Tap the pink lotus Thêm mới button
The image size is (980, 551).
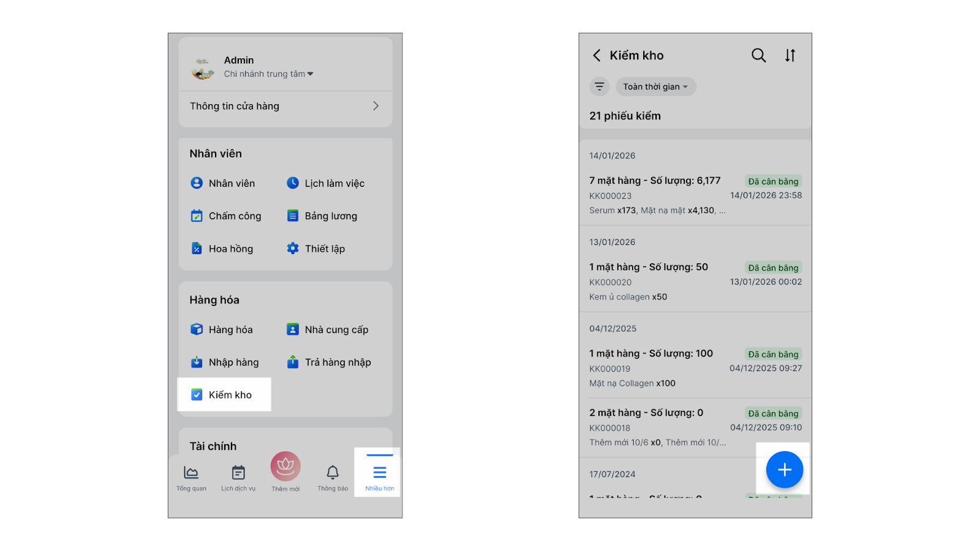click(x=285, y=468)
